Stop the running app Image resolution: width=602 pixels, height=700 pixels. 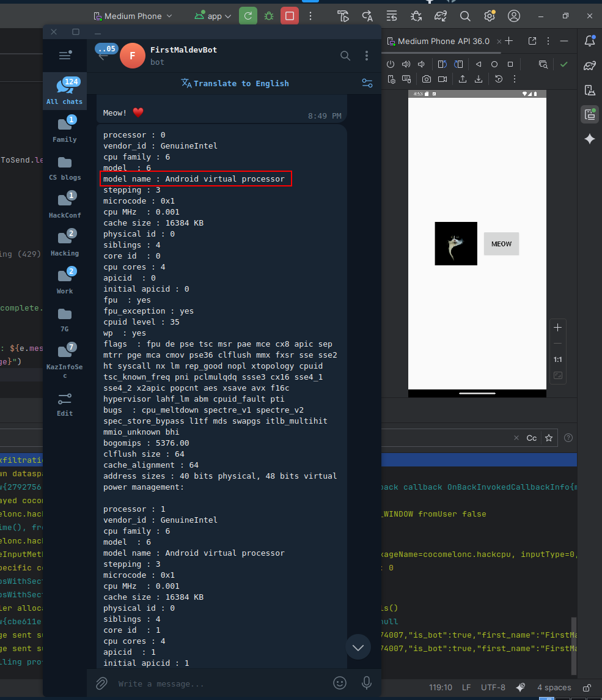click(x=289, y=17)
